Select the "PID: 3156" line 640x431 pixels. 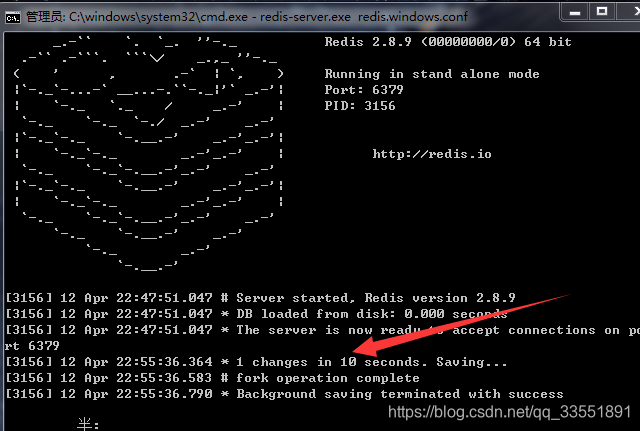(x=360, y=106)
